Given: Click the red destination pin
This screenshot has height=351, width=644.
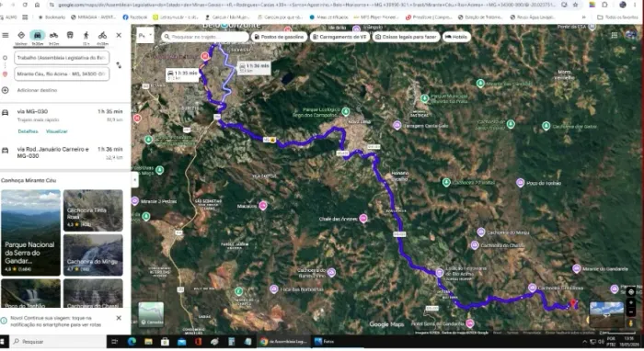Looking at the screenshot, I should point(573,303).
